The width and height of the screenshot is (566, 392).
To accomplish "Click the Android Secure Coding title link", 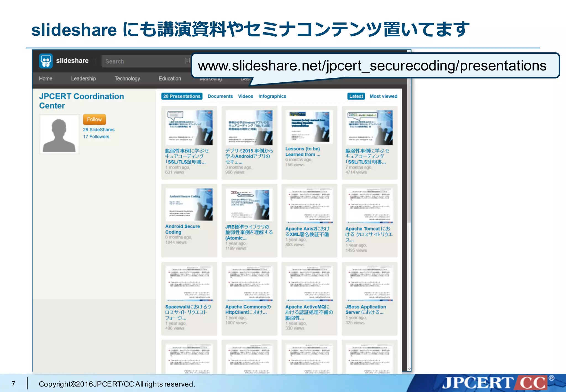I will coord(182,229).
